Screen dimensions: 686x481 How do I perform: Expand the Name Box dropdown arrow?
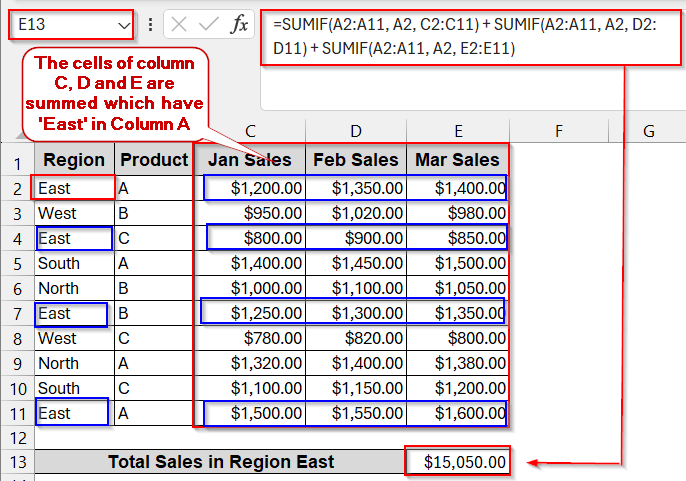[x=124, y=25]
